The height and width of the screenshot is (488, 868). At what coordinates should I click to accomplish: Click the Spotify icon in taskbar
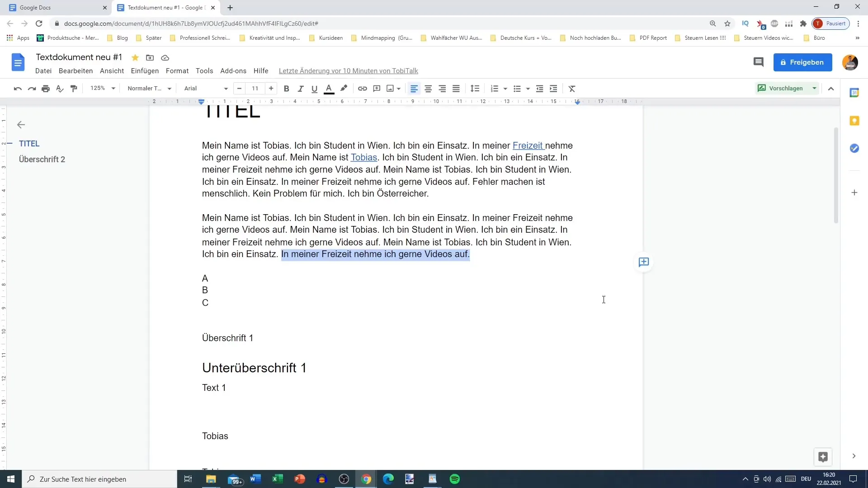[454, 479]
